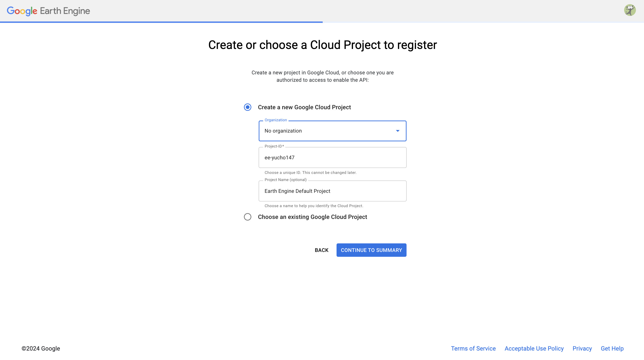The height and width of the screenshot is (360, 644).
Task: Click the hint 'Choose a name to help you identify the Cloud Project.'
Action: [x=314, y=206]
